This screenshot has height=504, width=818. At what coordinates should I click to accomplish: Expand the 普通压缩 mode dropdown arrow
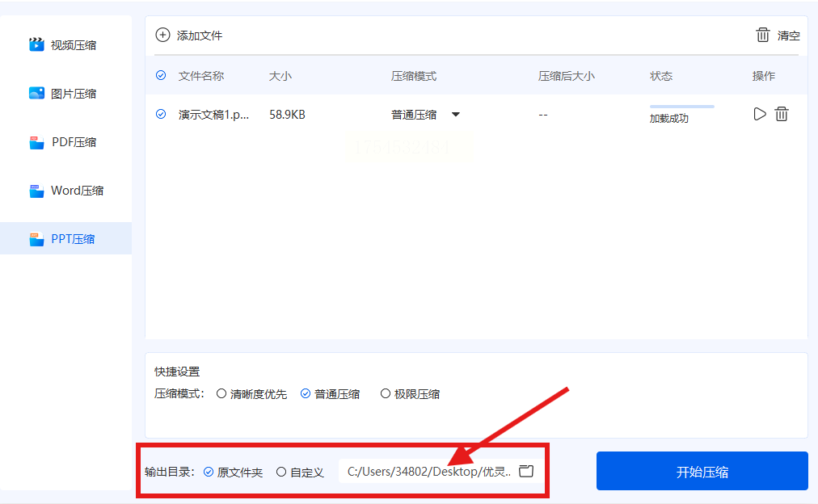455,115
